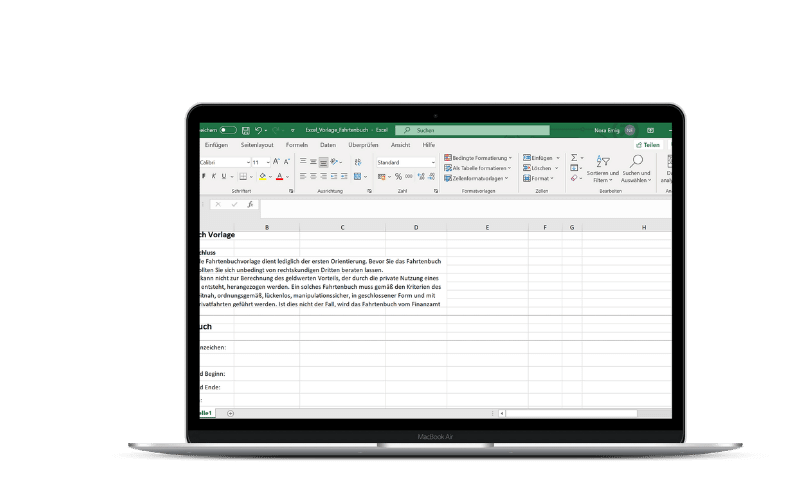800x490 pixels.
Task: Click the thousands separator 000 icon
Action: [409, 177]
